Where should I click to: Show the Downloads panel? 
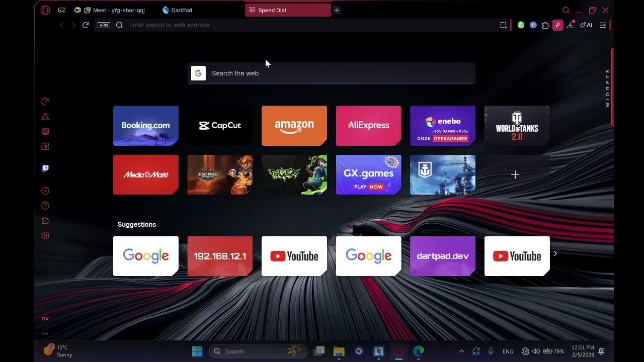click(x=571, y=25)
